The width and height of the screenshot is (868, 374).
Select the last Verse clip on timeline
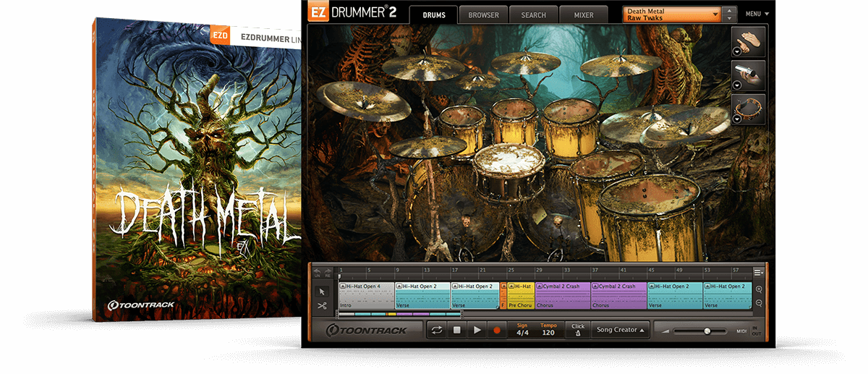[727, 296]
